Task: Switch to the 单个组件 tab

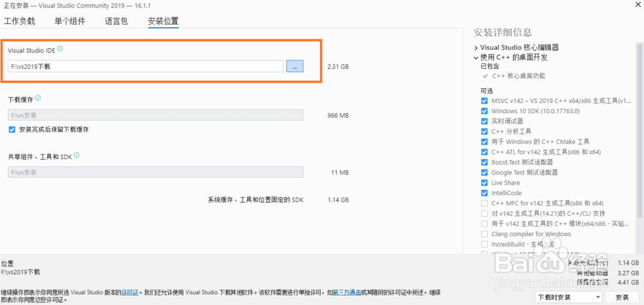Action: [x=70, y=21]
